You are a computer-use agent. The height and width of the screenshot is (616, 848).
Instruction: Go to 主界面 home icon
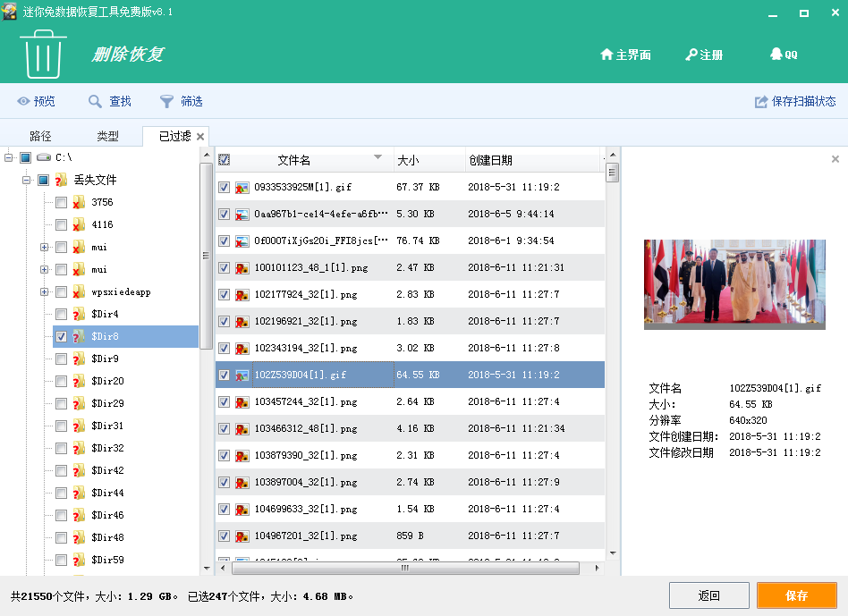pyautogui.click(x=606, y=55)
